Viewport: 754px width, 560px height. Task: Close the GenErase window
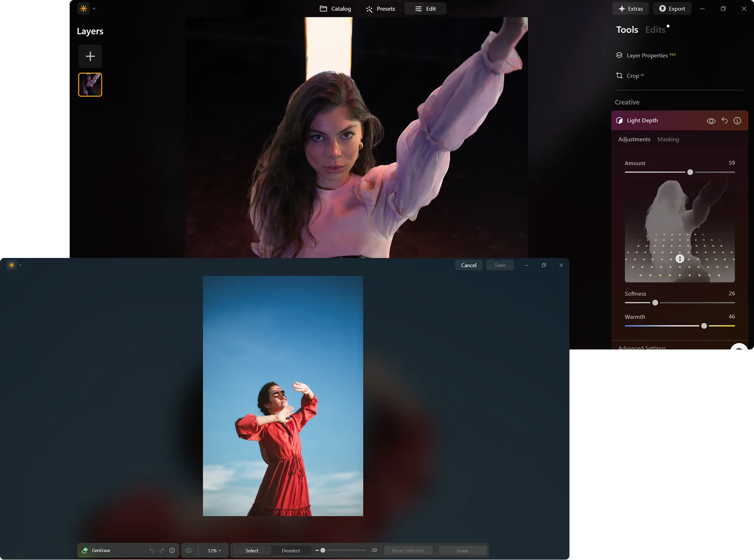[x=561, y=265]
